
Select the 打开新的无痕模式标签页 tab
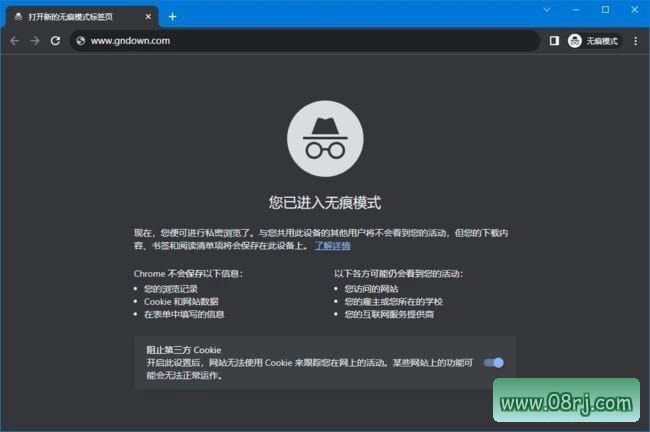(82, 17)
